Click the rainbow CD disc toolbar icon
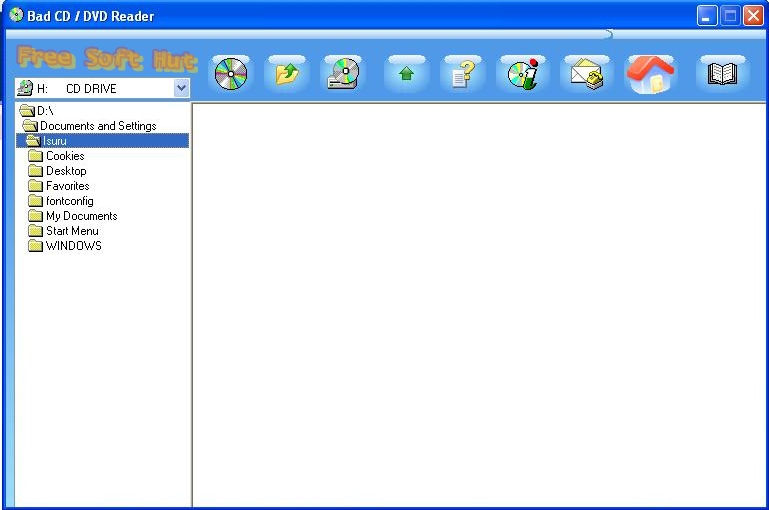The image size is (769, 510). [231, 74]
